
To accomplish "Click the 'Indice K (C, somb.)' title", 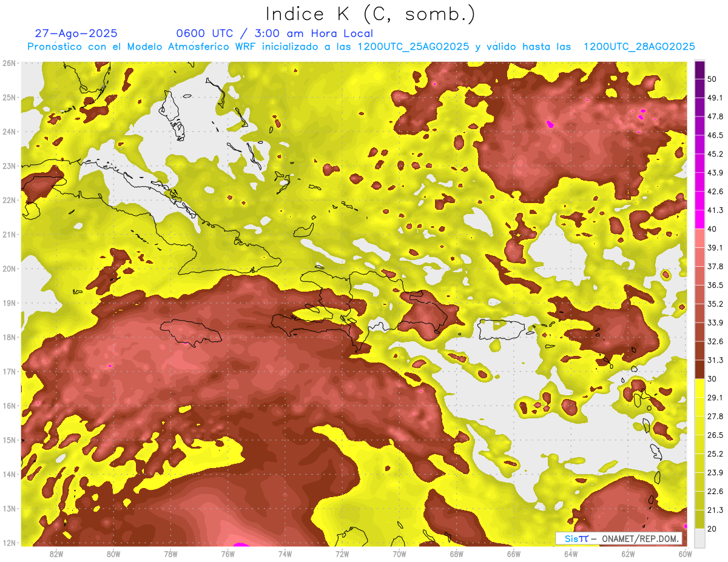I will 370,14.
